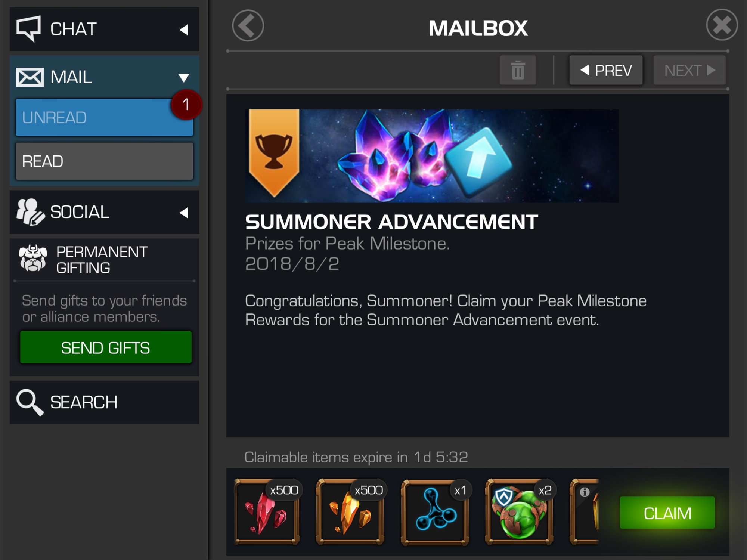Click the Permanent Gifting lion icon
The image size is (747, 560).
(x=33, y=258)
